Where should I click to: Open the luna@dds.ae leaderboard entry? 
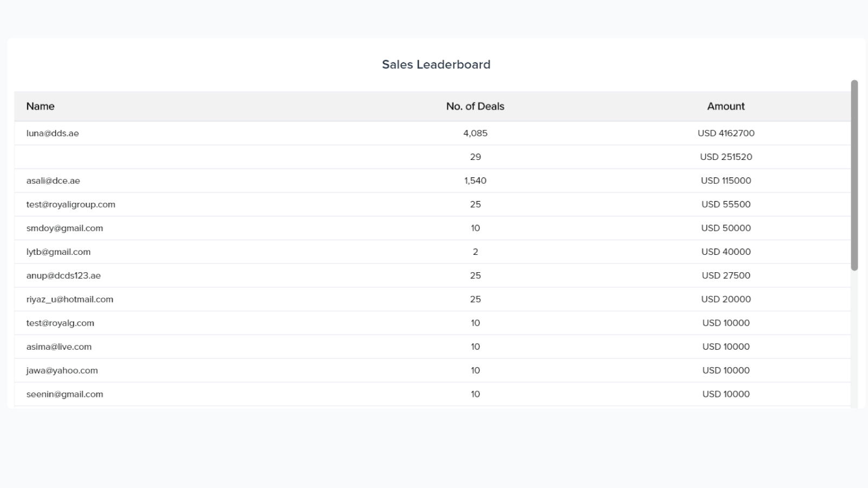coord(53,133)
